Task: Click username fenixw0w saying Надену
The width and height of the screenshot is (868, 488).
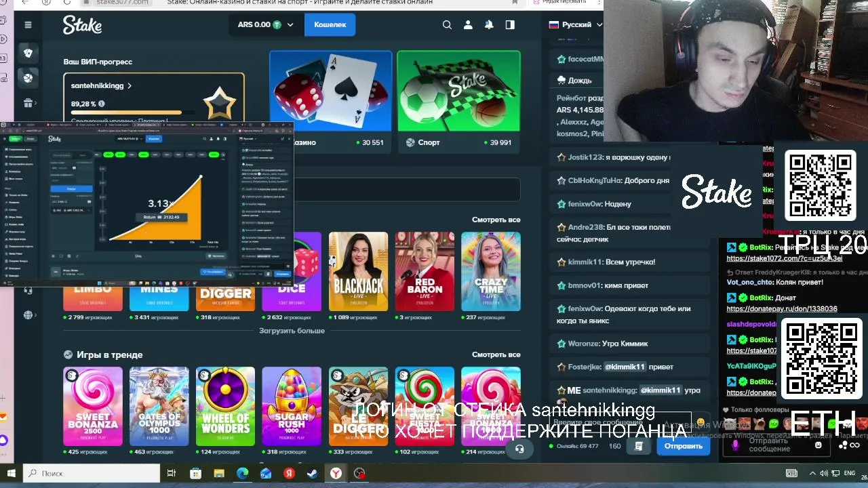Action: 584,203
